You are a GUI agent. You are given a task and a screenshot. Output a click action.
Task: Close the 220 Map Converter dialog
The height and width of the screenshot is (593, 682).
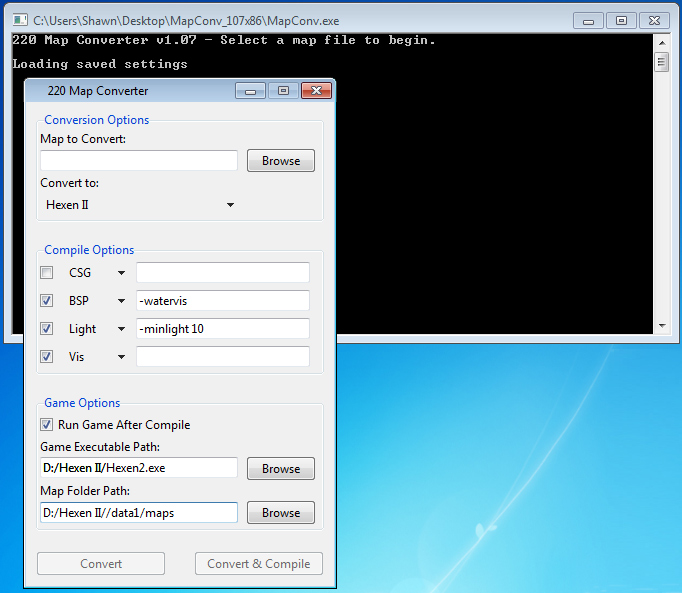point(317,91)
